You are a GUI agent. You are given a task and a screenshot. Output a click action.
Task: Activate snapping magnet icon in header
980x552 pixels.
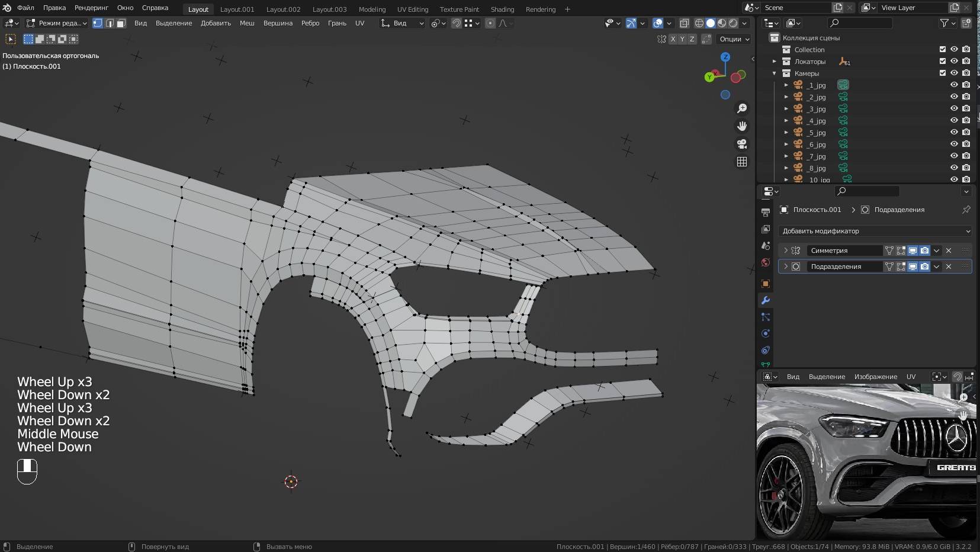[x=456, y=23]
